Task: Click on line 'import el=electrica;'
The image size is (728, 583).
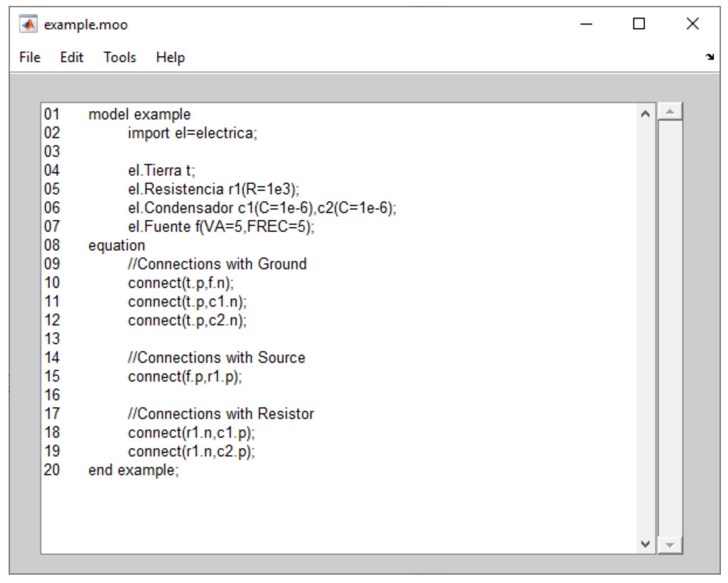Action: [x=192, y=133]
